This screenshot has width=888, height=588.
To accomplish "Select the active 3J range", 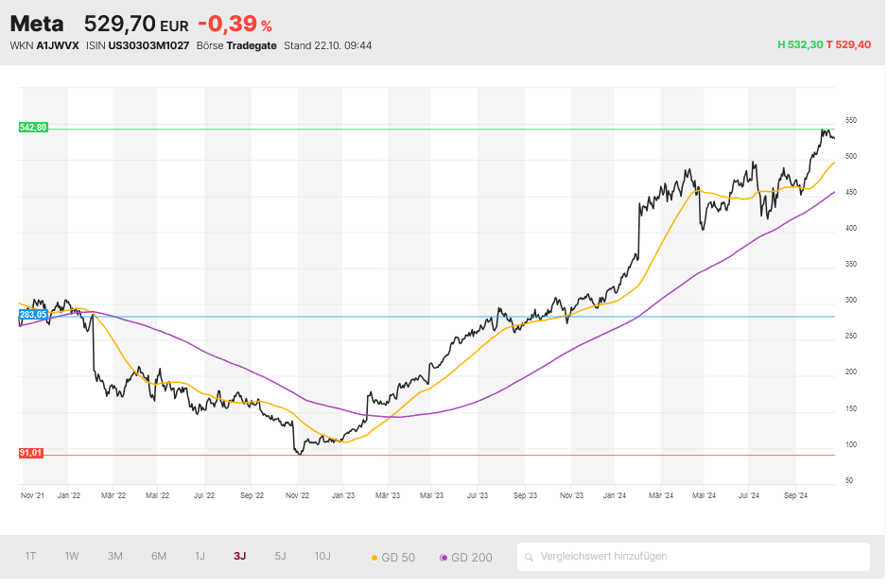I will pos(239,556).
